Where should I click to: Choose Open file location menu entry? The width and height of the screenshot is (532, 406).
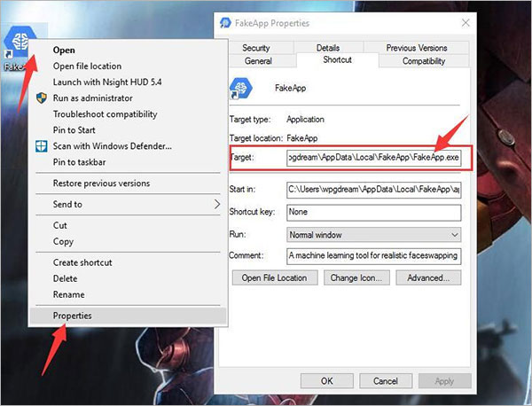click(x=129, y=66)
